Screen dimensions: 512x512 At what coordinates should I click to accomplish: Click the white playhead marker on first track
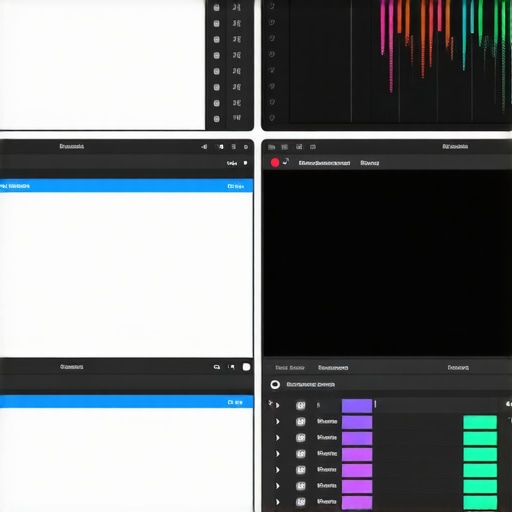pos(375,404)
